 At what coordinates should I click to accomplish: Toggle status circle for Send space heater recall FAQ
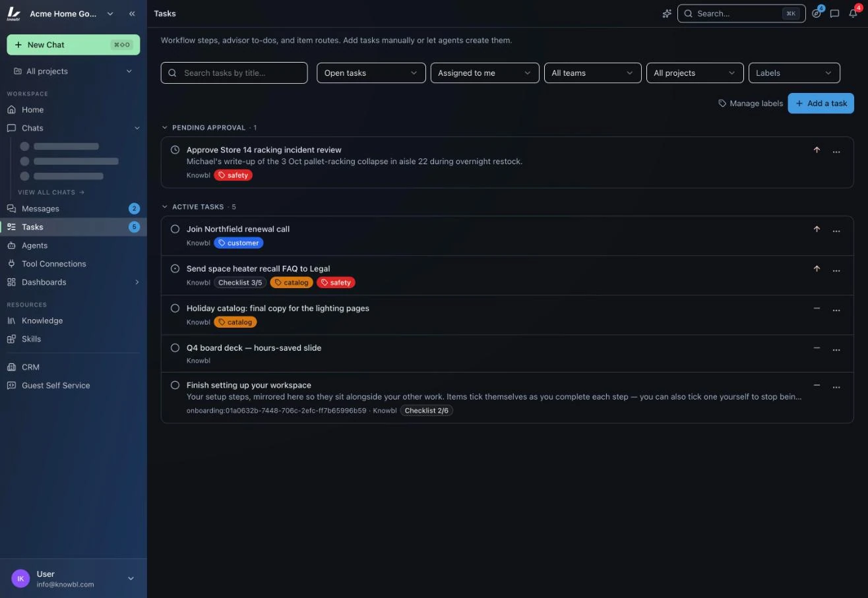pos(175,268)
